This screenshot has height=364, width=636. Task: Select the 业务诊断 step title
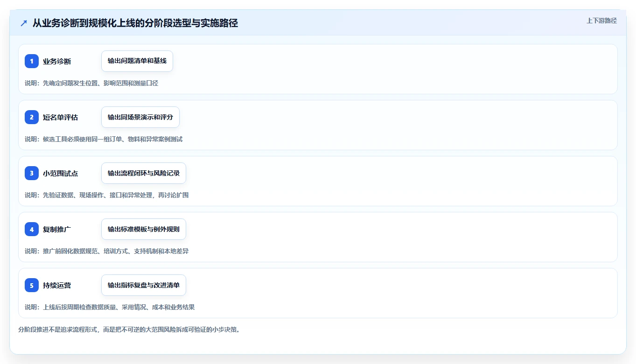(57, 62)
